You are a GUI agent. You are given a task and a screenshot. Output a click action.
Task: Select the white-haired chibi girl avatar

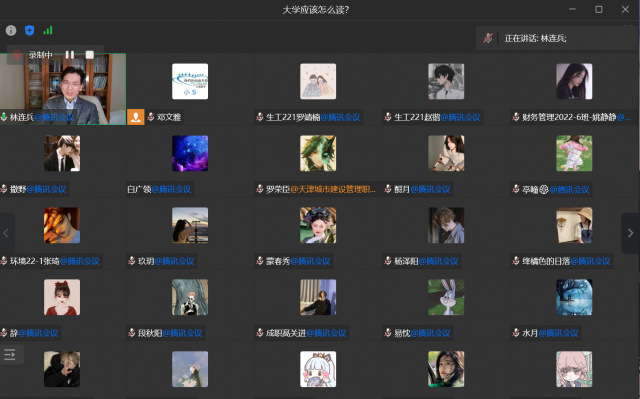point(318,369)
